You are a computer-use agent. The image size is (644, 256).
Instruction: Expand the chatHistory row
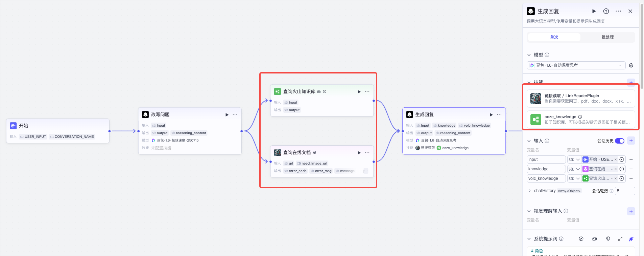tap(529, 191)
